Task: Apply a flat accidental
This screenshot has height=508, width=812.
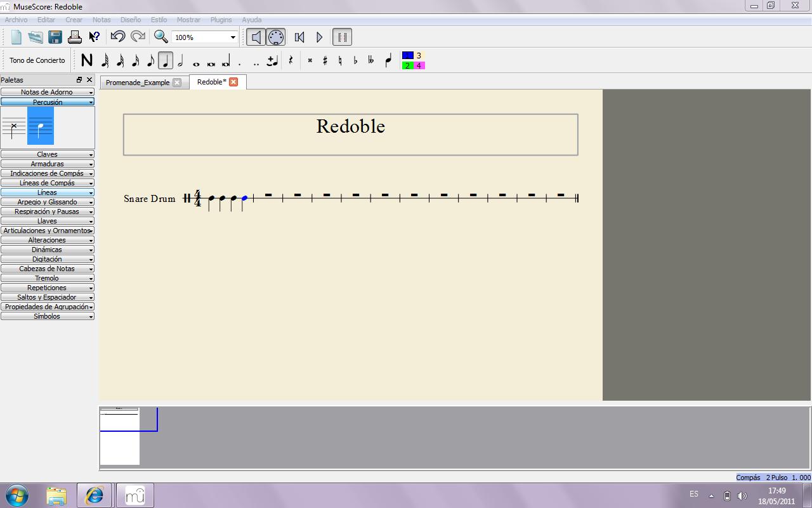Action: (x=355, y=60)
